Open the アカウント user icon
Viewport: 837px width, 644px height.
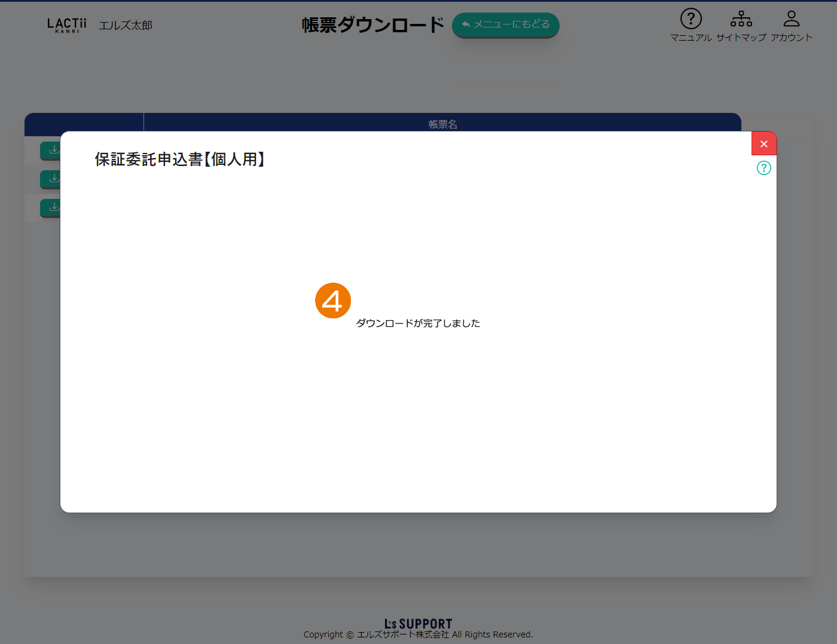tap(791, 19)
